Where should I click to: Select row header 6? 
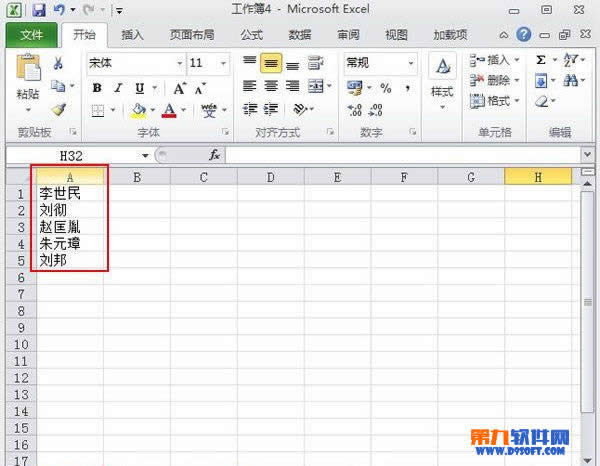coord(21,277)
